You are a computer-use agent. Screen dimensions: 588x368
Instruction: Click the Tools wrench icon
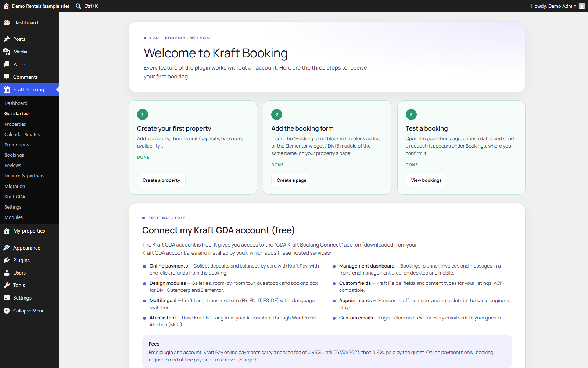[x=7, y=285]
